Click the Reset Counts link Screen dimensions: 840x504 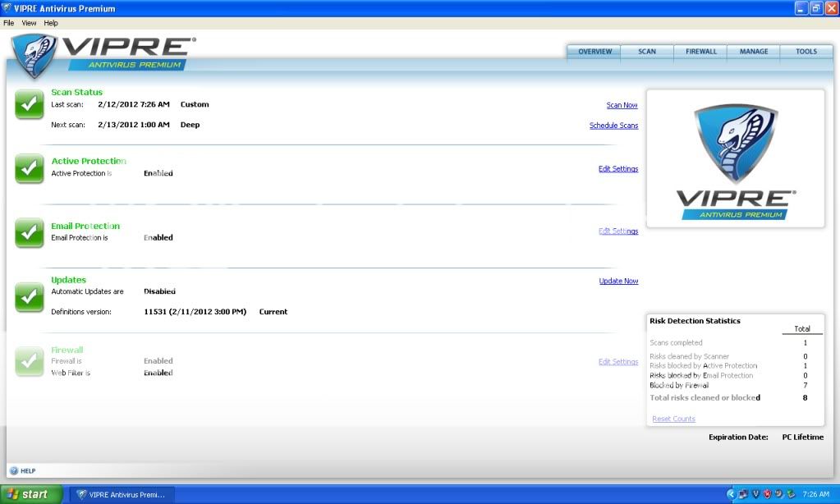point(673,419)
